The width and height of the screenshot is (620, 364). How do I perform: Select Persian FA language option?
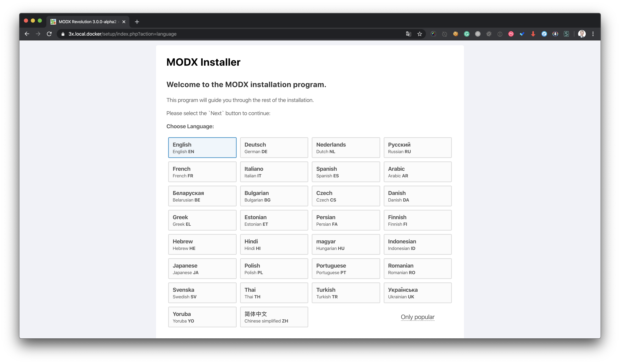click(x=346, y=220)
